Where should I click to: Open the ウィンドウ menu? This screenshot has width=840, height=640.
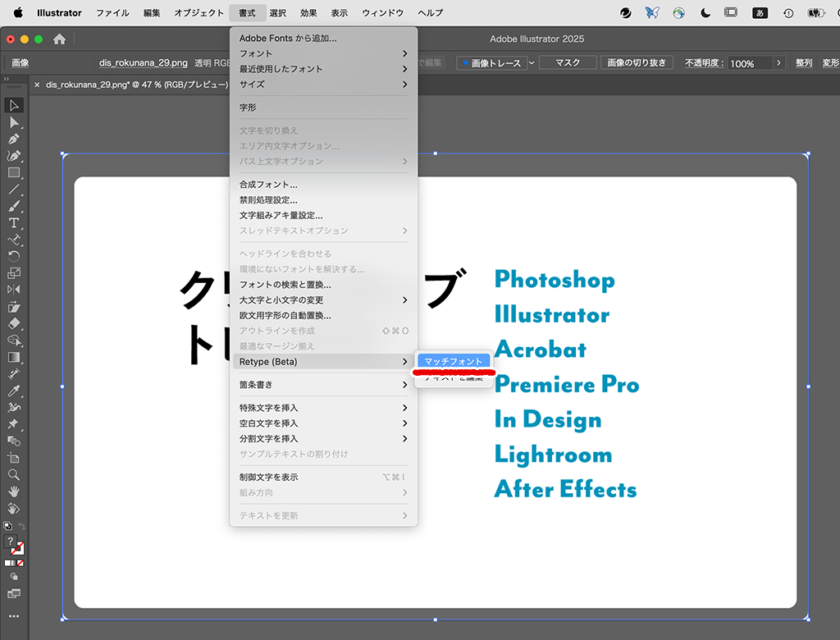[x=382, y=13]
